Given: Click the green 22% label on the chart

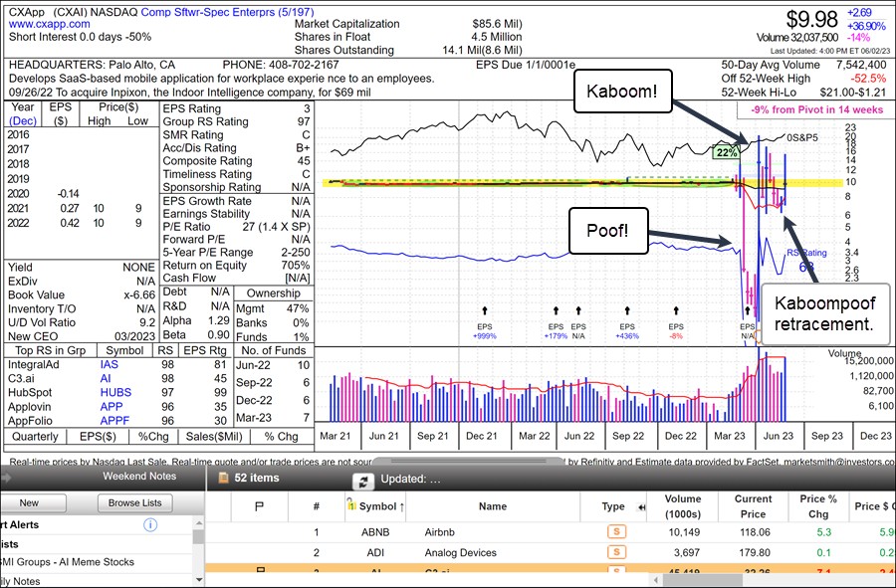Looking at the screenshot, I should click(x=727, y=152).
